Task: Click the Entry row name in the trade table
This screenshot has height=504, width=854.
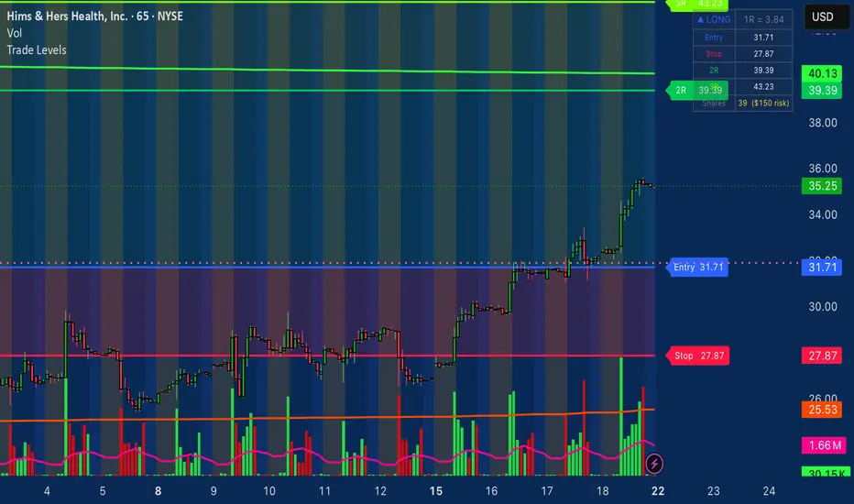Action: [x=714, y=38]
